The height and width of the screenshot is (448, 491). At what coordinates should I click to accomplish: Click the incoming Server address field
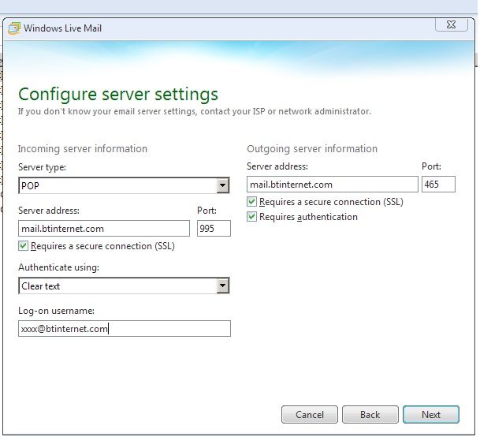point(104,229)
